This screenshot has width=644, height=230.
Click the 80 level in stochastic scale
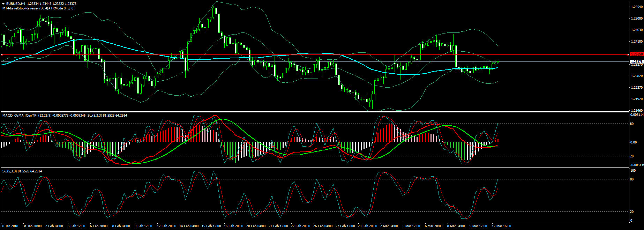click(632, 179)
